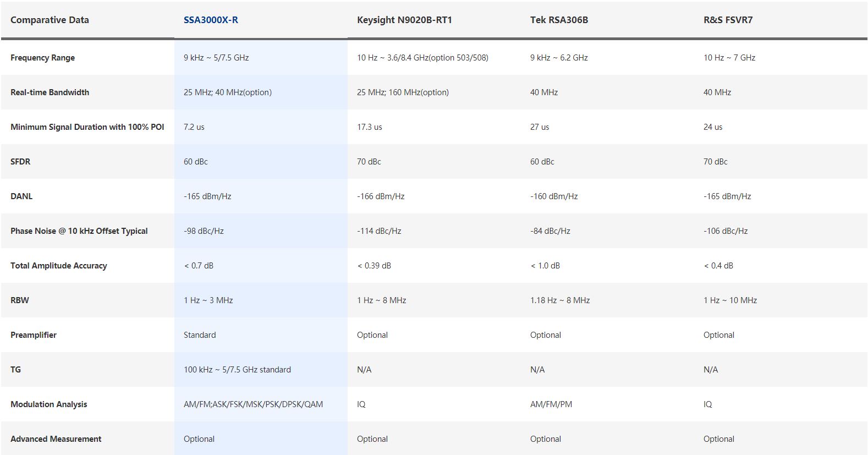868x455 pixels.
Task: Click the Tek RSA306B column header
Action: (x=559, y=20)
